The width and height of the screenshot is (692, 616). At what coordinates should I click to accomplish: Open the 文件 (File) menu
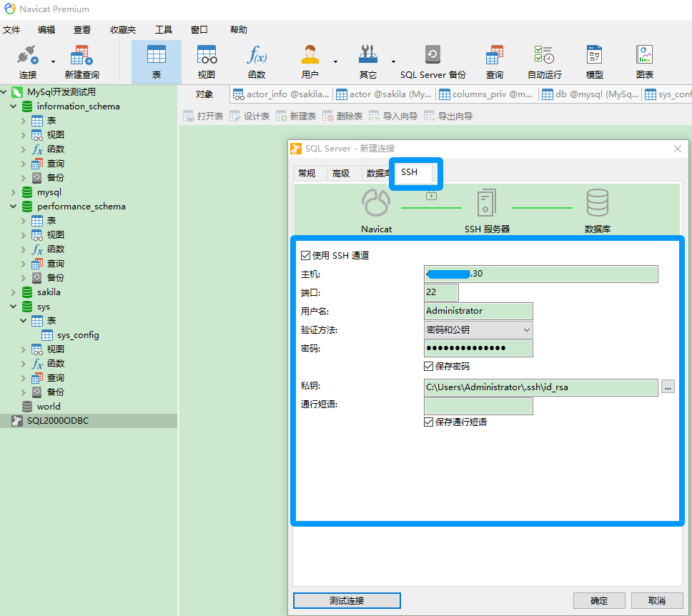pos(11,29)
